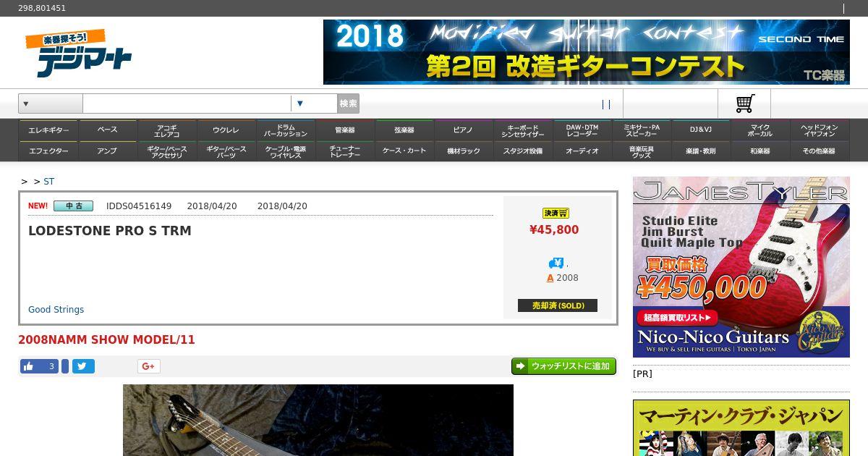The image size is (868, 456).
Task: Open the shopping cart
Action: pyautogui.click(x=744, y=104)
